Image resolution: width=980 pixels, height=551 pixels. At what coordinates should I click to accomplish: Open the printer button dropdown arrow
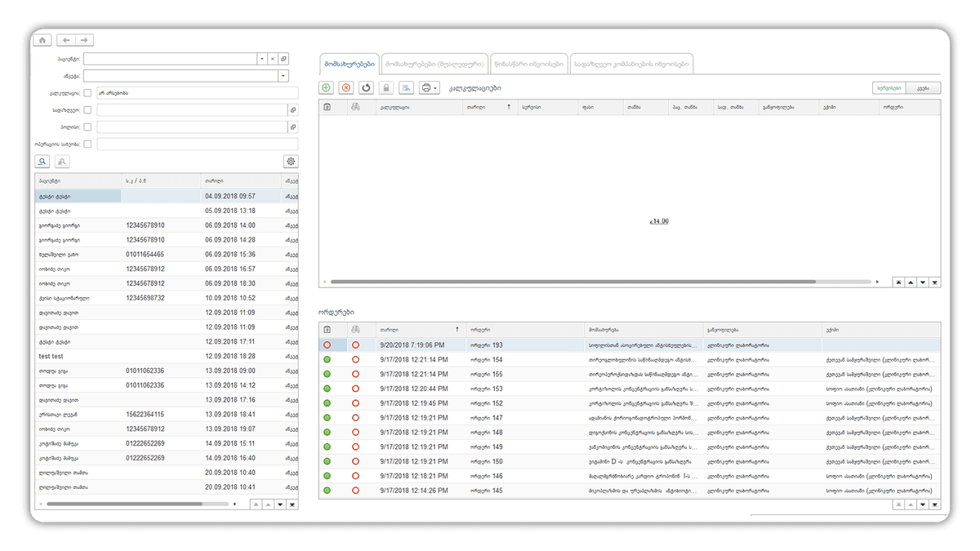(436, 87)
